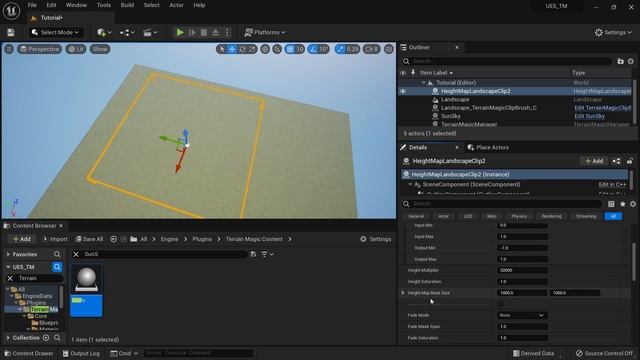Image resolution: width=640 pixels, height=360 pixels.
Task: Open the Select Mode dropdown
Action: (x=56, y=32)
